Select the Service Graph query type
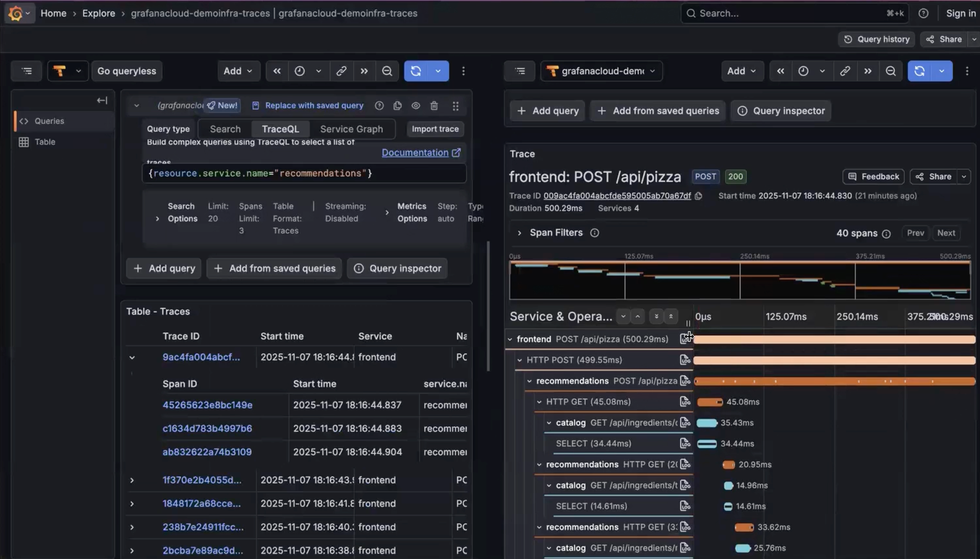This screenshot has width=980, height=559. [351, 129]
